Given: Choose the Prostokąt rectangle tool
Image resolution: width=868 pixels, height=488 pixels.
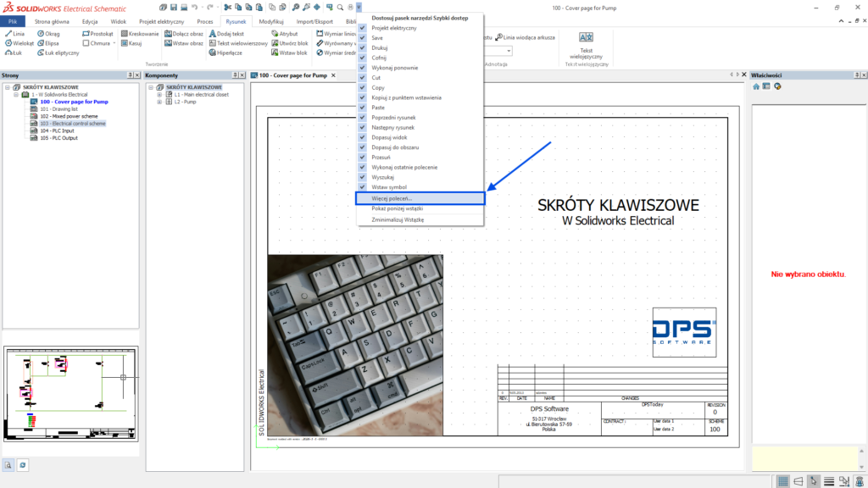Looking at the screenshot, I should coord(97,34).
